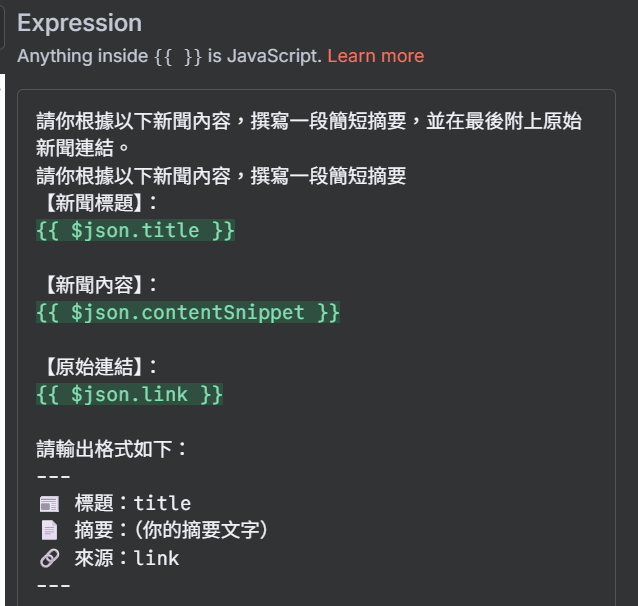Viewport: 638px width, 606px height.
Task: Click the last dashed separator line
Action: coord(53,586)
